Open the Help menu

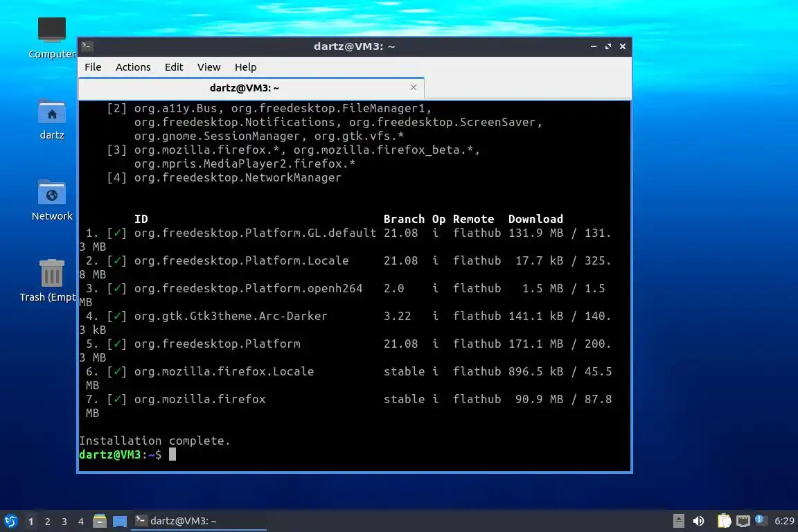(245, 67)
